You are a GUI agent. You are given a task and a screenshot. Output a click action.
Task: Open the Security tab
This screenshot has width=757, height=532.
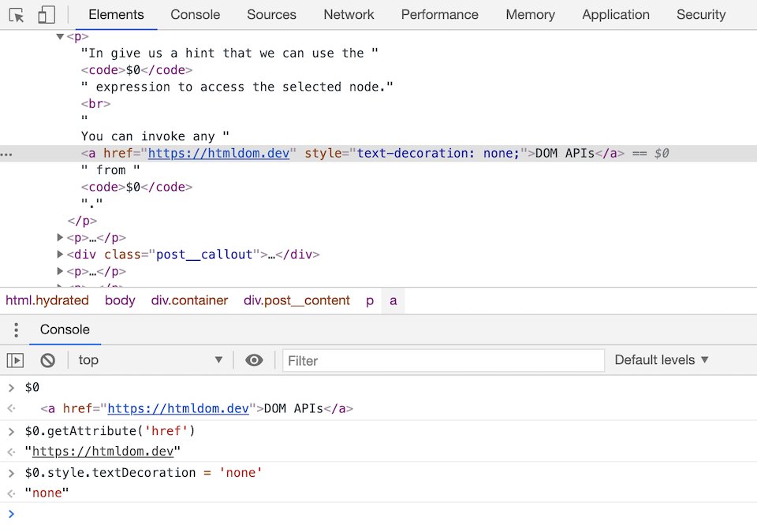point(701,15)
